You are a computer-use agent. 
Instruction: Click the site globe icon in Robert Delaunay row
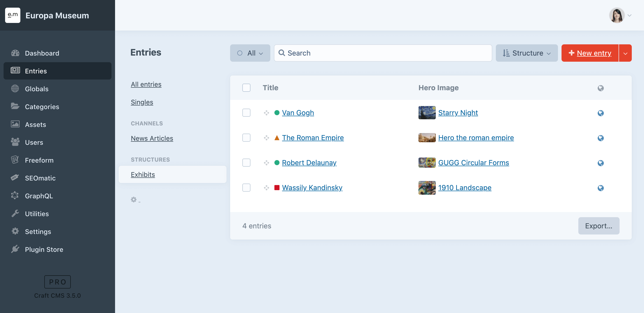click(x=601, y=163)
